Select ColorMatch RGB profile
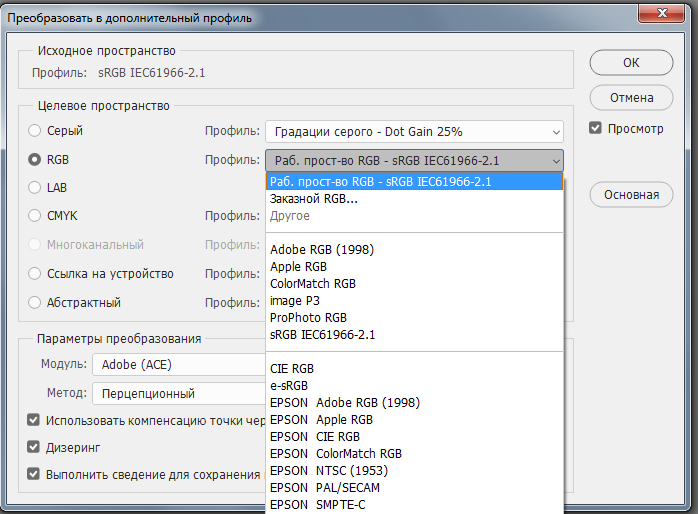This screenshot has height=514, width=698. pyautogui.click(x=414, y=283)
